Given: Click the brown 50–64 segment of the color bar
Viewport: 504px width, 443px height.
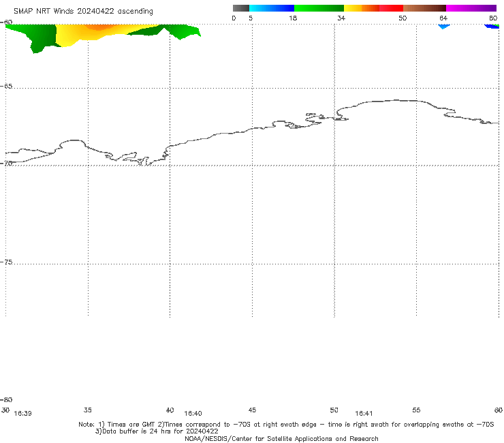Looking at the screenshot, I should tap(424, 8).
